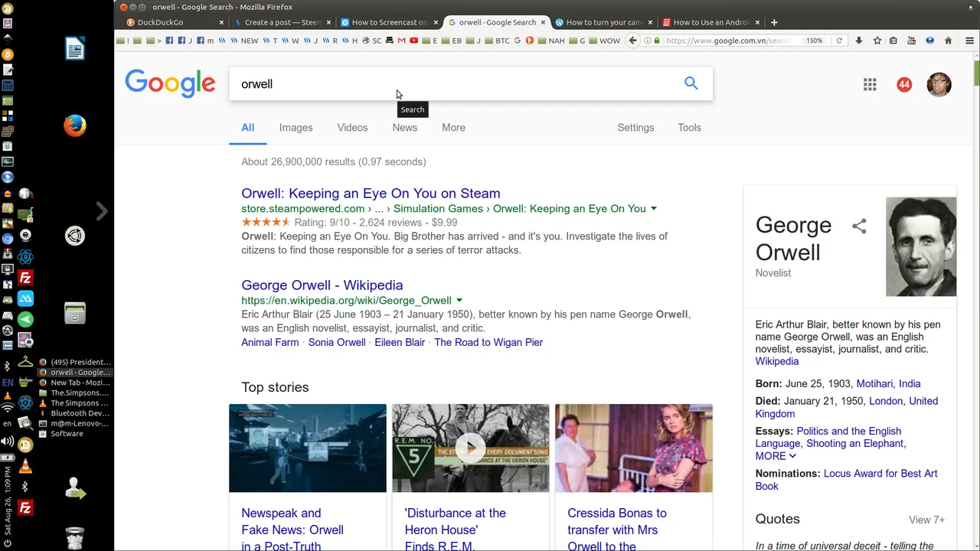Open the George Orwell - Wikipedia result

coord(322,285)
